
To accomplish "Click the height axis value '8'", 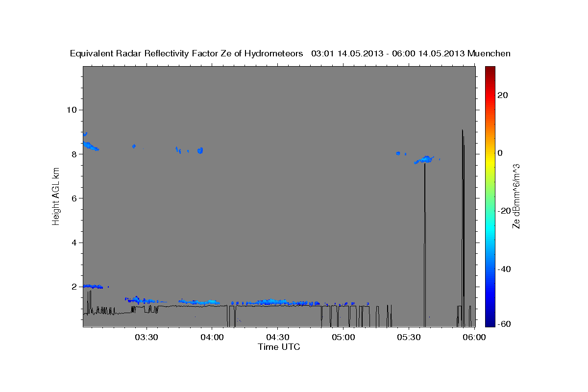I will click(75, 154).
